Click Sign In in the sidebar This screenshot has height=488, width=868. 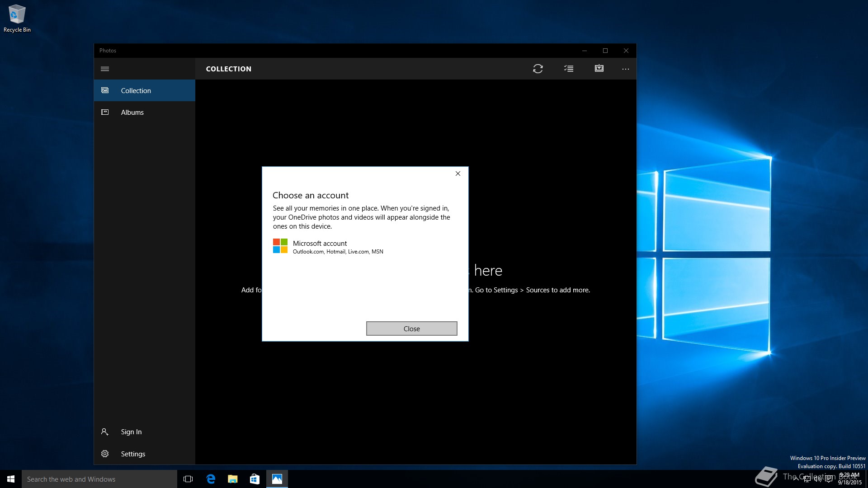click(x=144, y=432)
